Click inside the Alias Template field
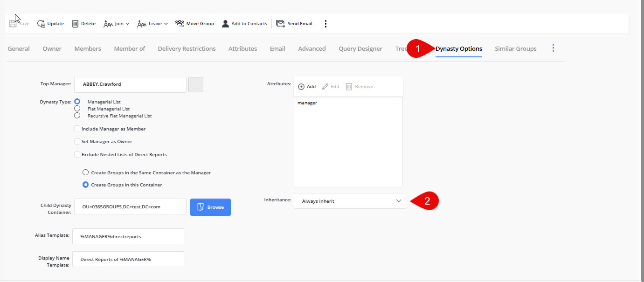This screenshot has width=644, height=282. point(128,236)
